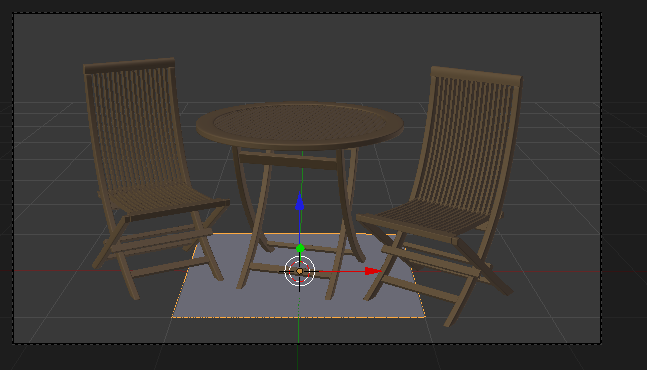Screen dimensions: 647x370
Task: Select the round table top
Action: tap(300, 125)
